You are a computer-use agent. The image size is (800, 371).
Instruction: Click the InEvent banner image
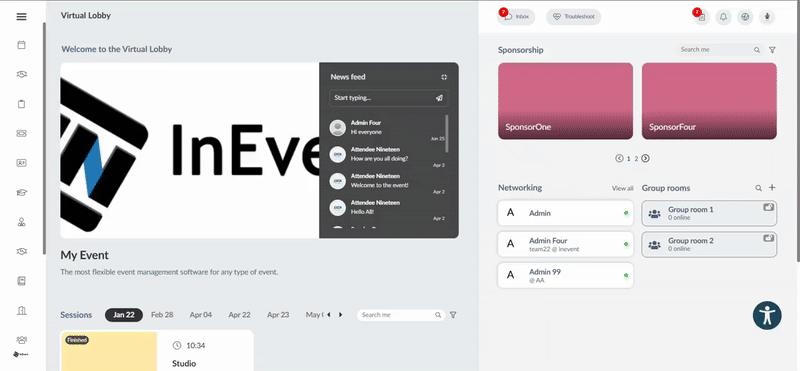(190, 150)
